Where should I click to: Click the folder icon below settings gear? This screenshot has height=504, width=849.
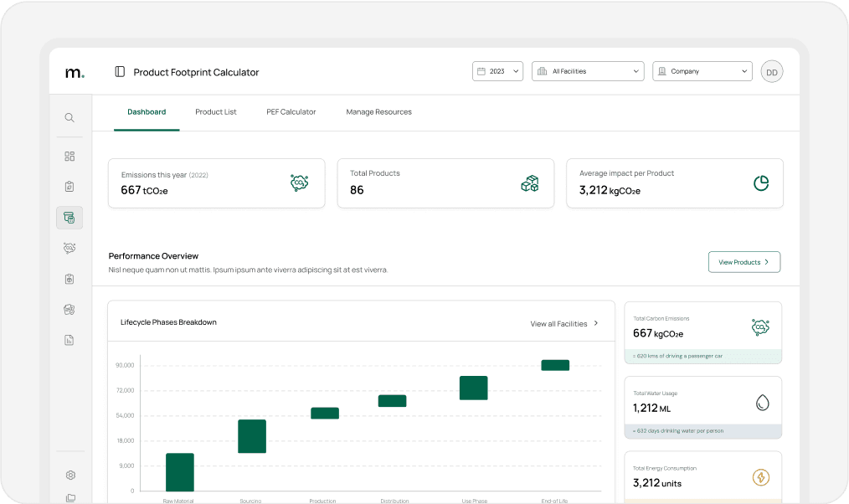[70, 498]
